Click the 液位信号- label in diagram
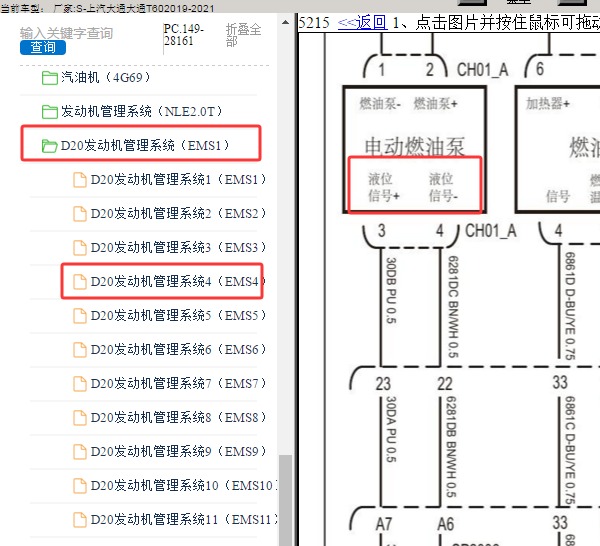600x546 pixels. (443, 187)
